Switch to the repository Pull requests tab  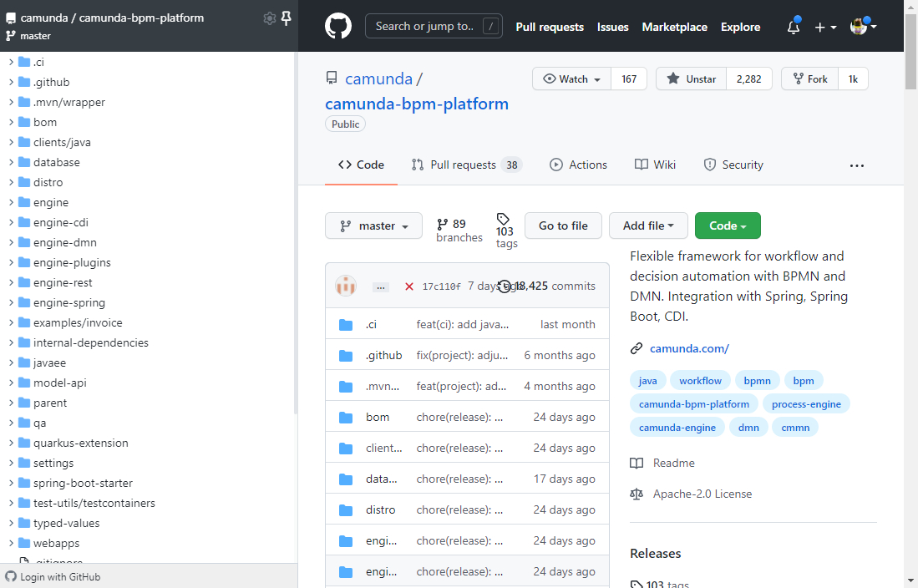(467, 165)
